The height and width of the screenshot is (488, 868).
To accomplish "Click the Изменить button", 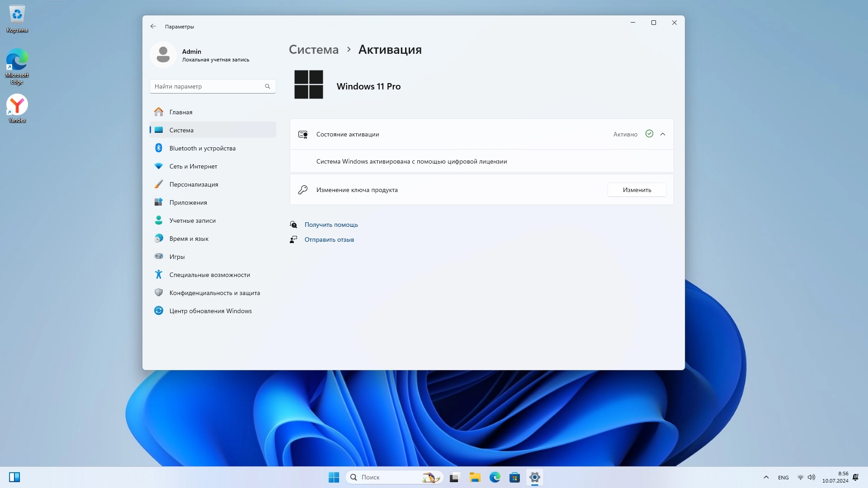I will click(x=637, y=190).
